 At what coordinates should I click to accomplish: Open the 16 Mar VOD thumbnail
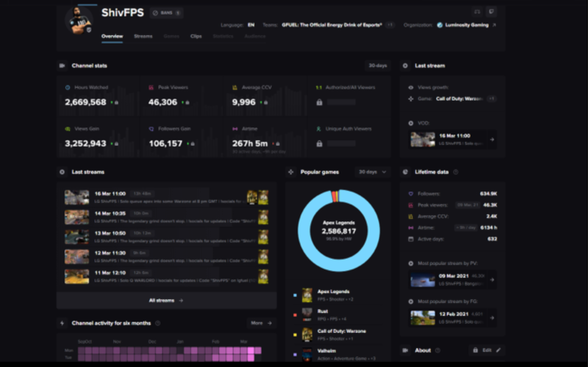tap(422, 140)
